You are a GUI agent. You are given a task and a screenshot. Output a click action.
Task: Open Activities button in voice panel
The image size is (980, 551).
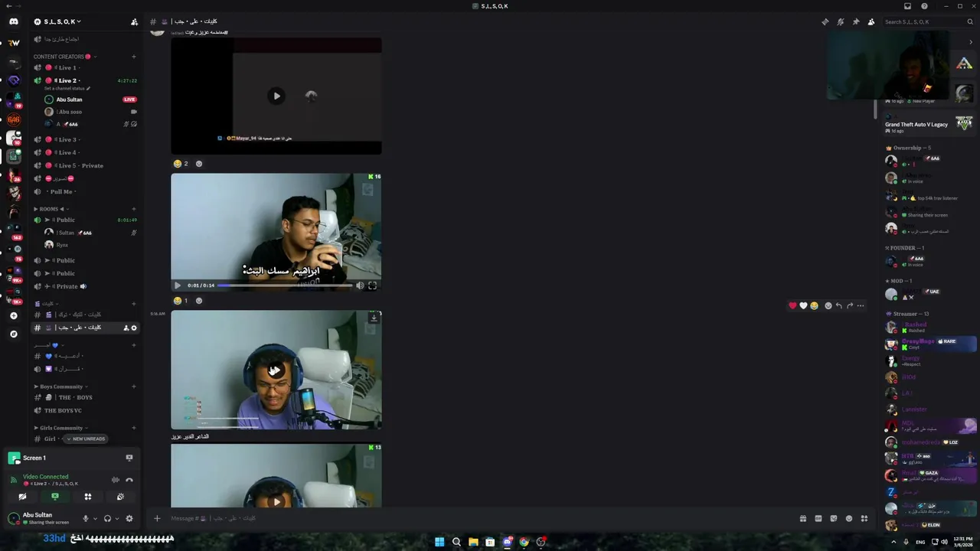click(x=87, y=497)
